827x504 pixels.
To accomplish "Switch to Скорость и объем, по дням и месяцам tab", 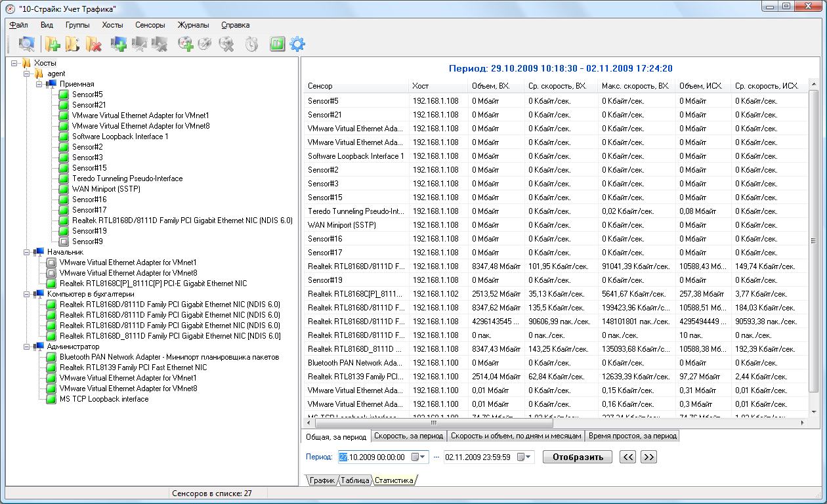I will [516, 436].
